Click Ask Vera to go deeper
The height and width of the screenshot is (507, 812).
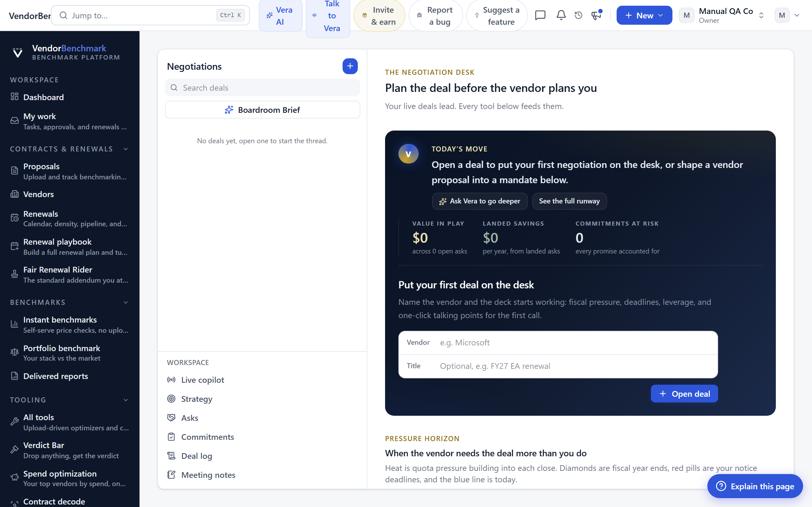[480, 201]
